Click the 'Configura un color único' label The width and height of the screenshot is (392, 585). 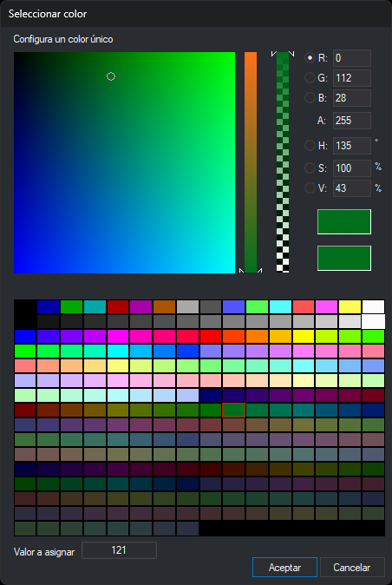[63, 39]
